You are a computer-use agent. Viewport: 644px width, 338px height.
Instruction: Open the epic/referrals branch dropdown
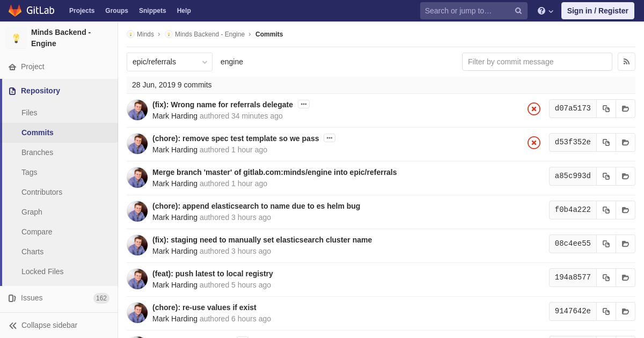pos(170,62)
